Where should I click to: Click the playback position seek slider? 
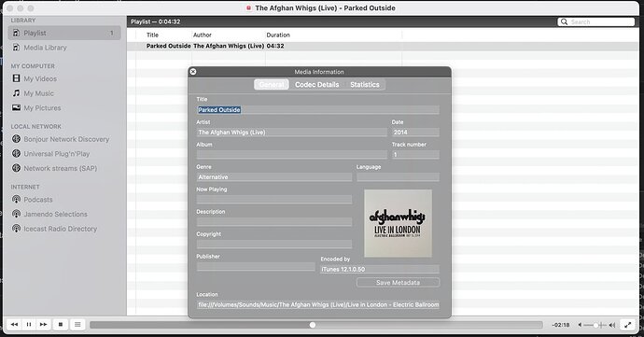tap(316, 325)
